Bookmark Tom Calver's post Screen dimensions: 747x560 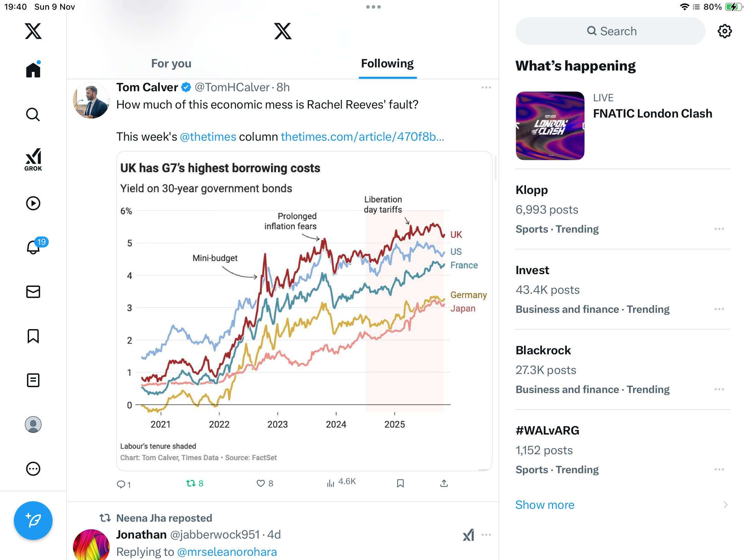(x=400, y=483)
